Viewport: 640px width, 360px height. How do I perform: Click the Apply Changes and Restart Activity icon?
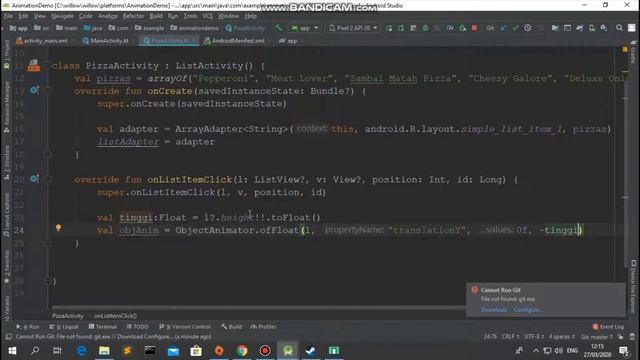[389, 28]
